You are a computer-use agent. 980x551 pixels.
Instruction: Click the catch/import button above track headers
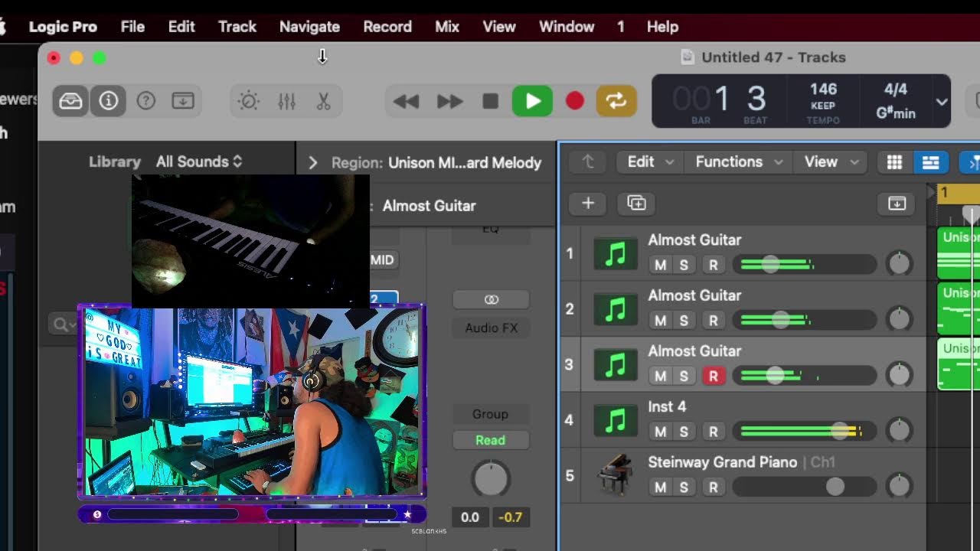(x=897, y=203)
